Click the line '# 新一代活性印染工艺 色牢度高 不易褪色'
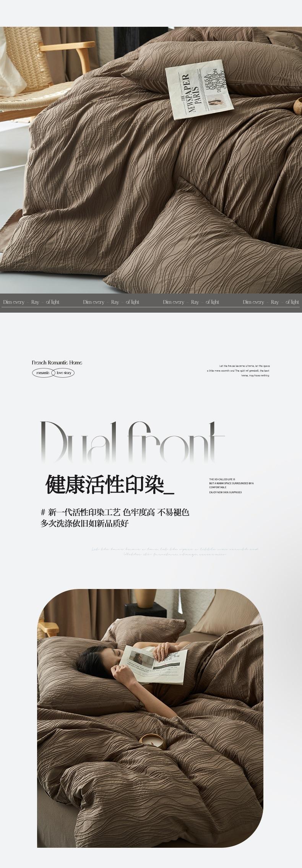 pos(115,512)
